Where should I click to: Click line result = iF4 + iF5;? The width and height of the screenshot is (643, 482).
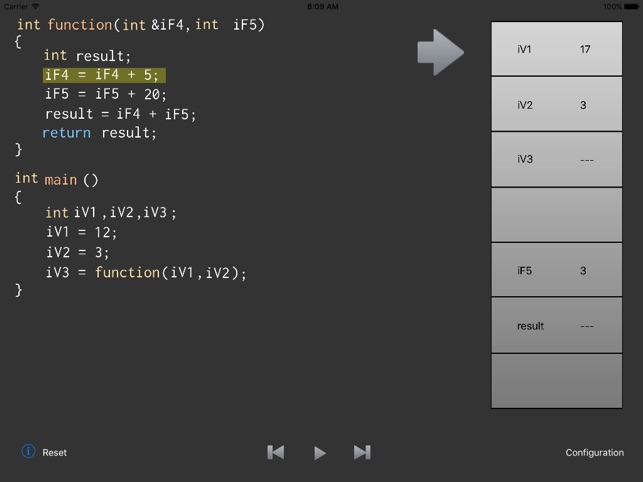point(121,114)
